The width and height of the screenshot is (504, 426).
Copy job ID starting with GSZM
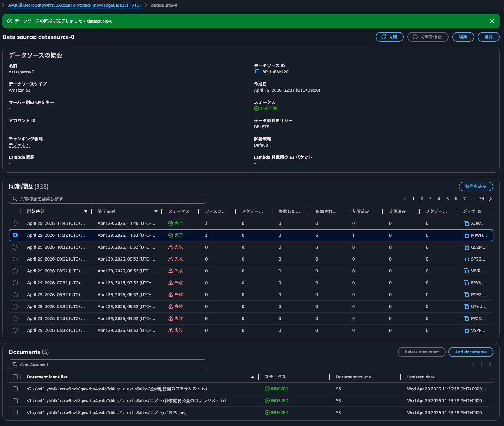click(466, 247)
